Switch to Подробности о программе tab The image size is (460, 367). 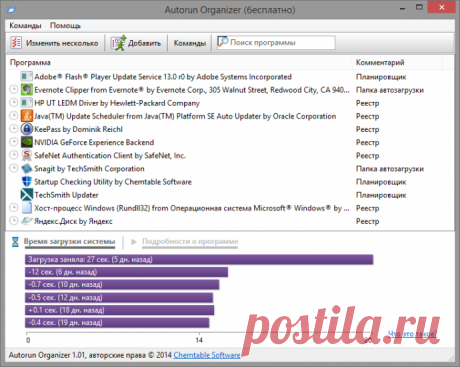190,242
